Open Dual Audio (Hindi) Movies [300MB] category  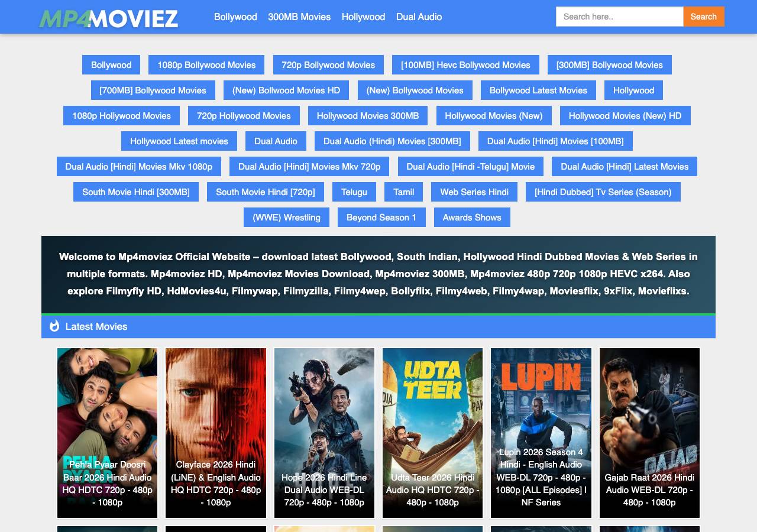pyautogui.click(x=392, y=141)
